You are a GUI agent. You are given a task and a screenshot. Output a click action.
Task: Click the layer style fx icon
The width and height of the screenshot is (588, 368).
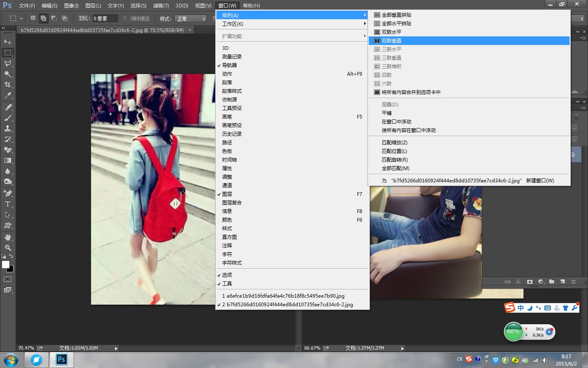pyautogui.click(x=519, y=282)
